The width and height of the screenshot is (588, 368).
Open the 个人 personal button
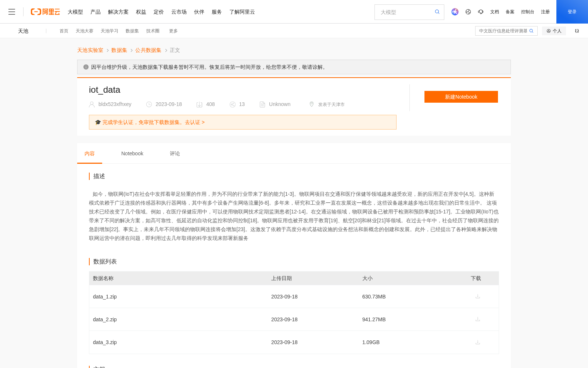554,31
